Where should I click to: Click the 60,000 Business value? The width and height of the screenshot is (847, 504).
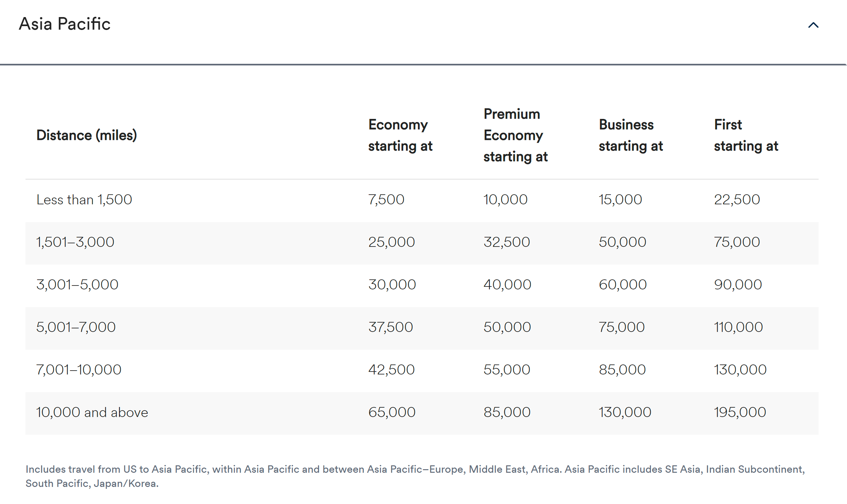click(622, 285)
